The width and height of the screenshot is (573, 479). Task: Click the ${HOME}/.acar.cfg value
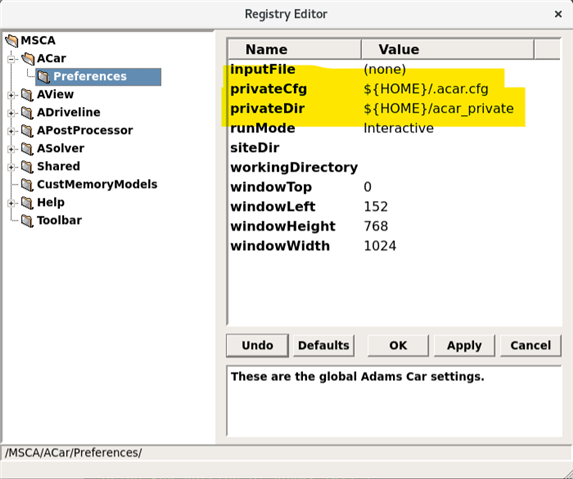pyautogui.click(x=426, y=89)
